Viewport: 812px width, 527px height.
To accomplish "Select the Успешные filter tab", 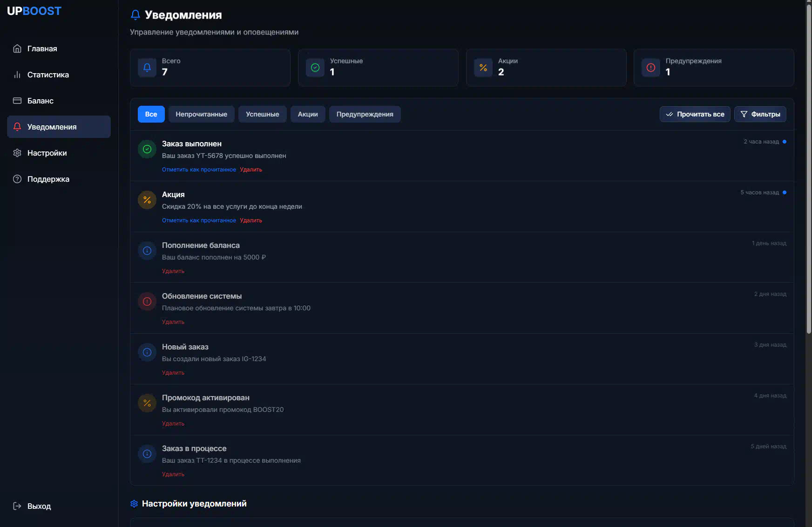I will tap(262, 114).
